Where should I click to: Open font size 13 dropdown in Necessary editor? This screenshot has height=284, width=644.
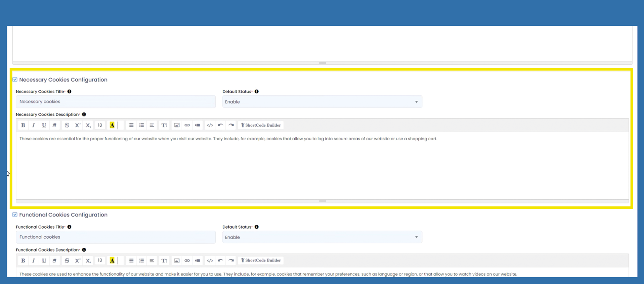[x=100, y=125]
